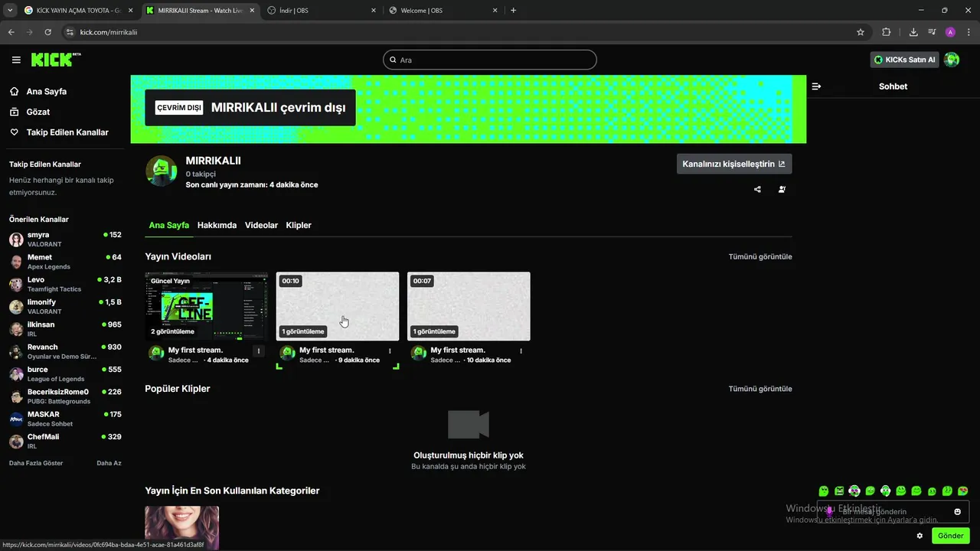Open the emoji picker in chat input
Viewport: 980px width, 551px height.
[x=957, y=511]
